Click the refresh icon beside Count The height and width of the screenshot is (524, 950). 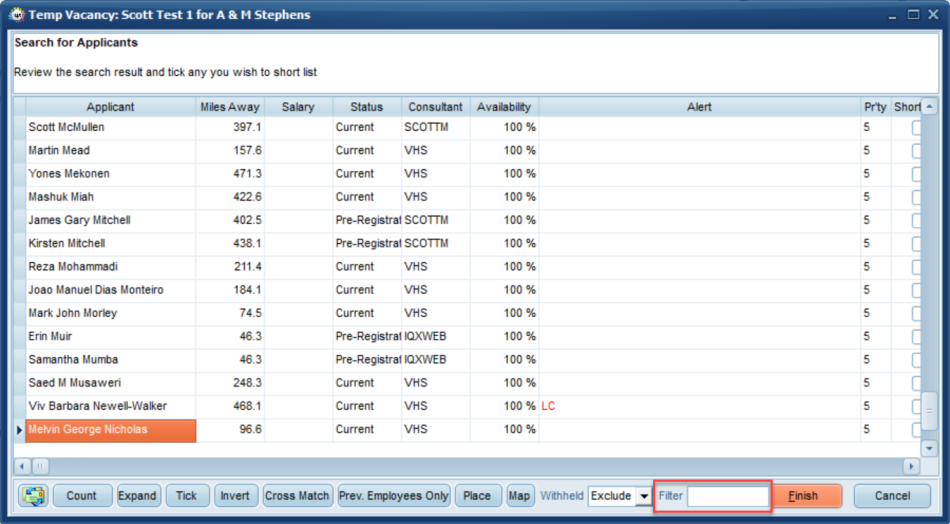33,496
